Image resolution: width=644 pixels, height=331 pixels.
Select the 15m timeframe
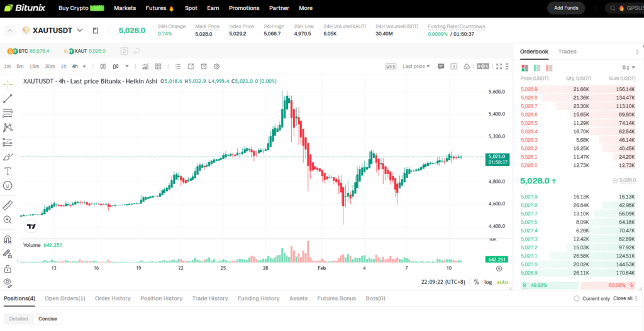(34, 67)
